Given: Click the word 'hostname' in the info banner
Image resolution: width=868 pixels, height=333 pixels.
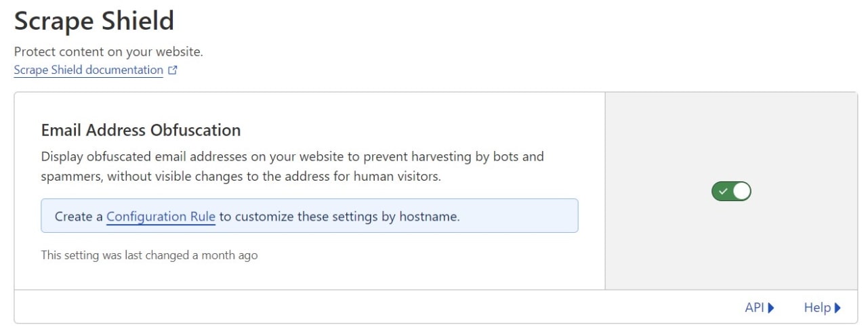Looking at the screenshot, I should (428, 217).
